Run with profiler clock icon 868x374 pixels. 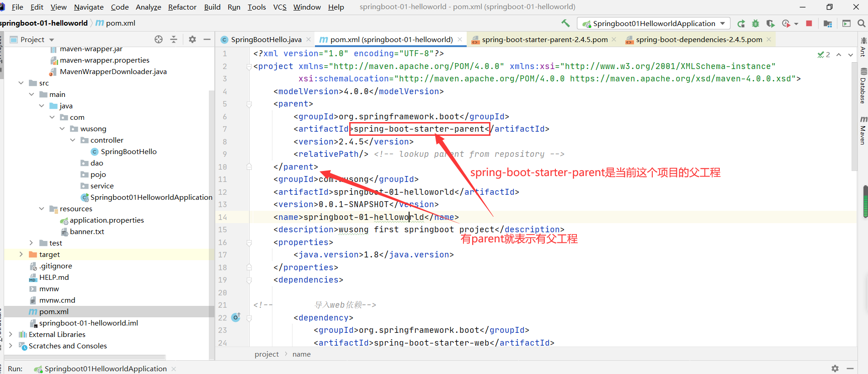(786, 23)
